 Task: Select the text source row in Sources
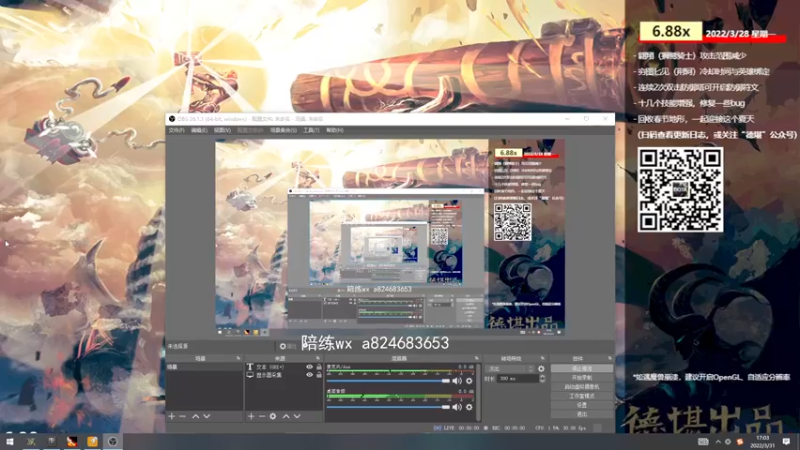coord(284,367)
